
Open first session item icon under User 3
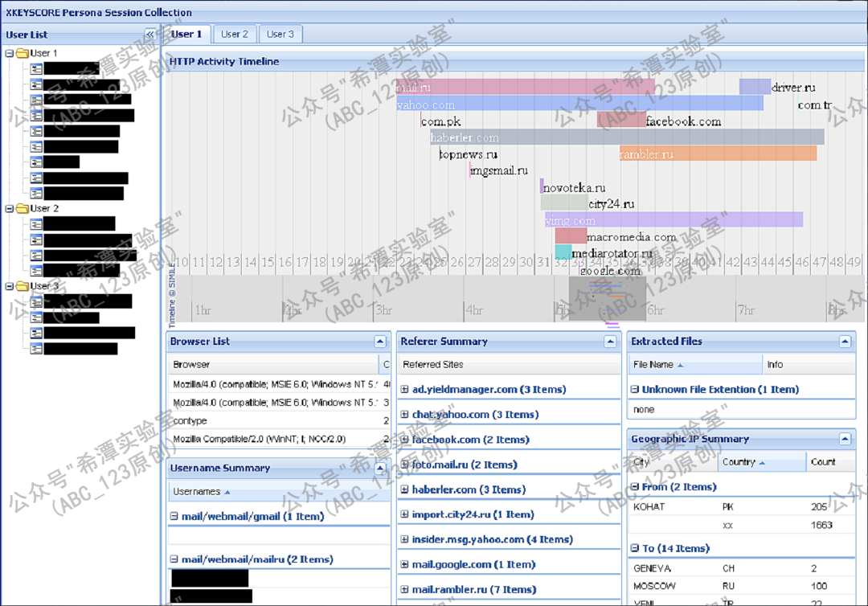click(36, 302)
